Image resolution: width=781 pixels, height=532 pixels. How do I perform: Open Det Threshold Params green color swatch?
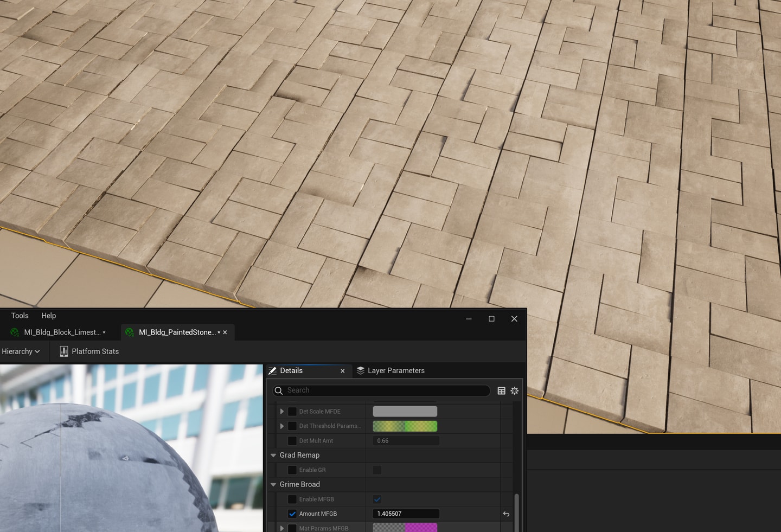pyautogui.click(x=405, y=426)
